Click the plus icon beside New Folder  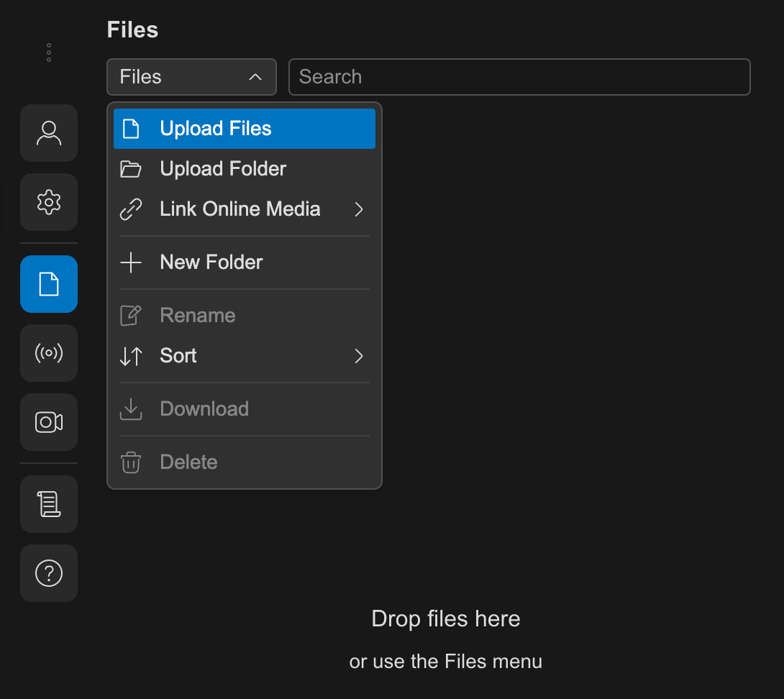131,262
